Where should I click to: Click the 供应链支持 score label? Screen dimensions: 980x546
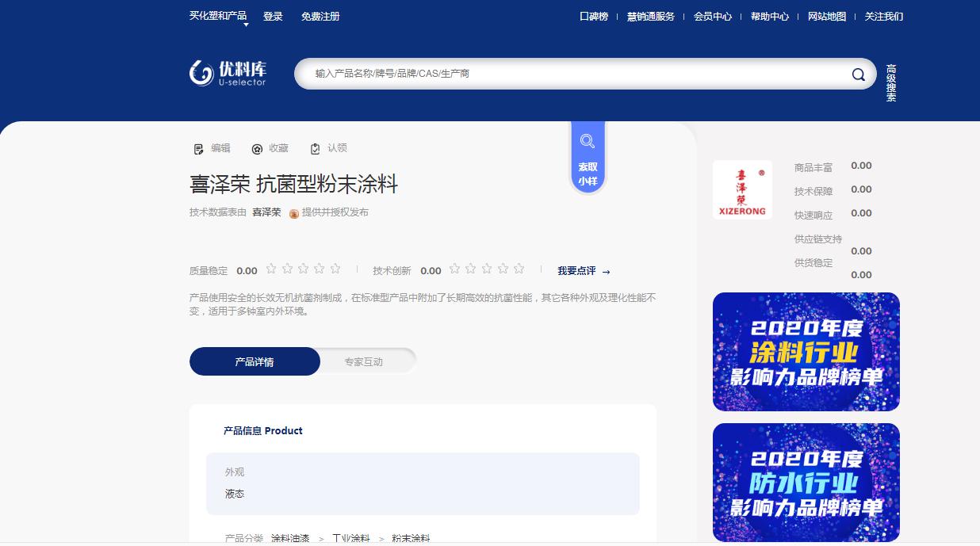coord(818,239)
